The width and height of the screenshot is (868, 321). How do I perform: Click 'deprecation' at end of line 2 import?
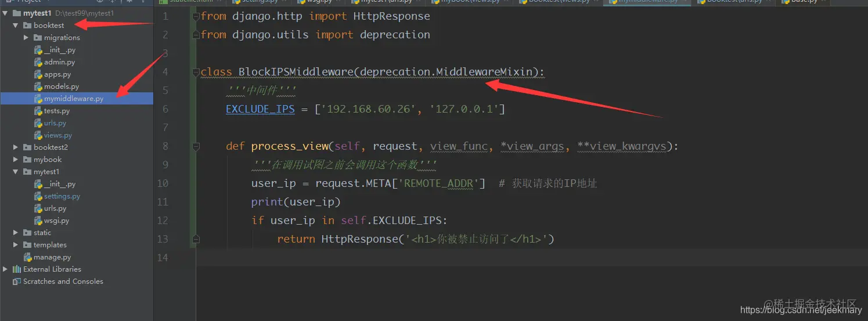(x=395, y=35)
